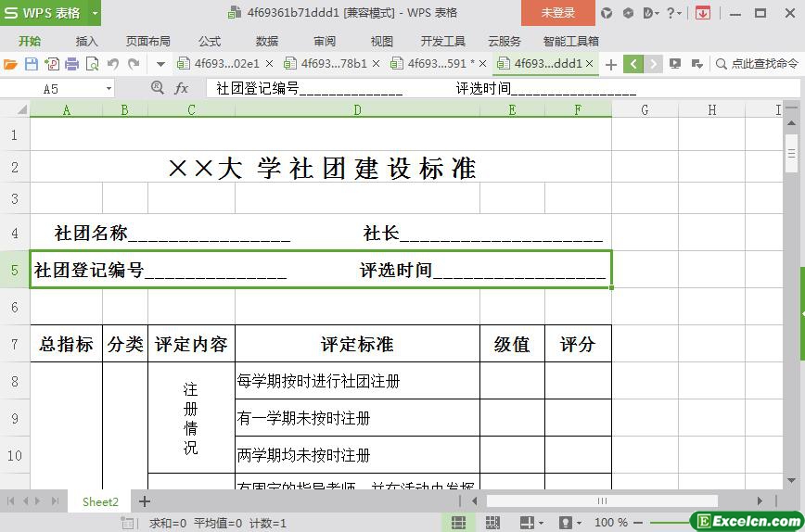Click the 点此查找命令 search box

point(758,64)
